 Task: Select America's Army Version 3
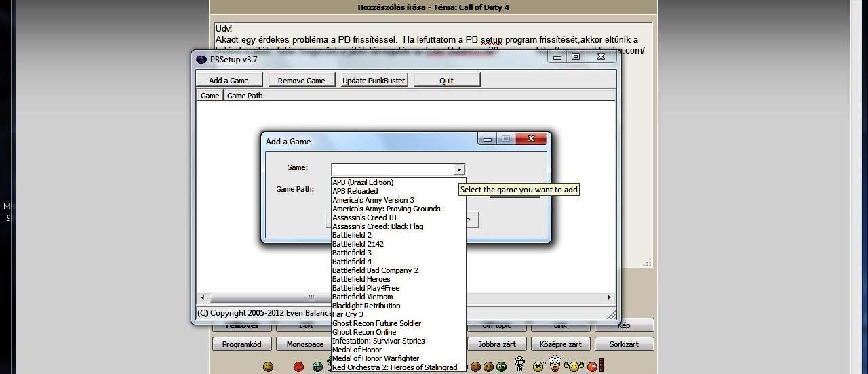point(398,200)
